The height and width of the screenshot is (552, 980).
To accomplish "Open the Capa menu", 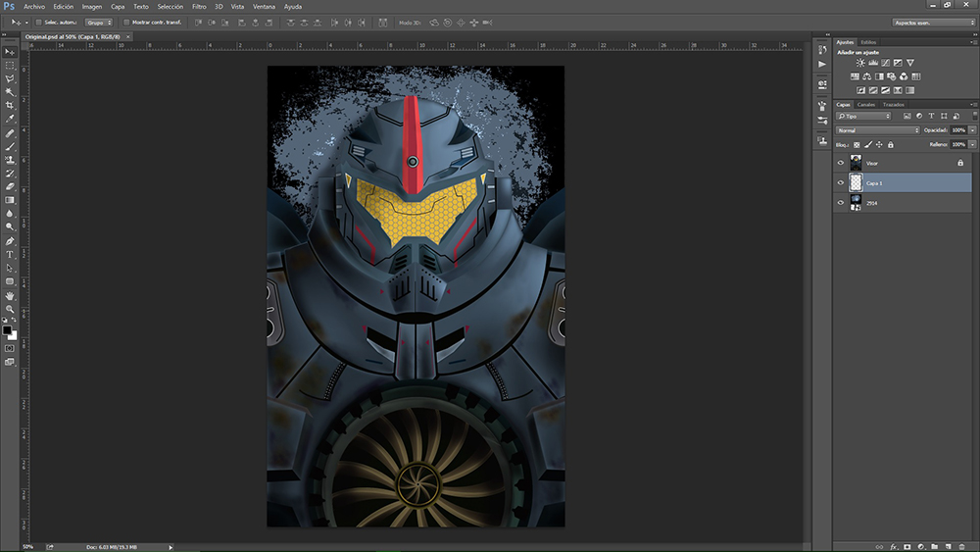I will pos(118,6).
